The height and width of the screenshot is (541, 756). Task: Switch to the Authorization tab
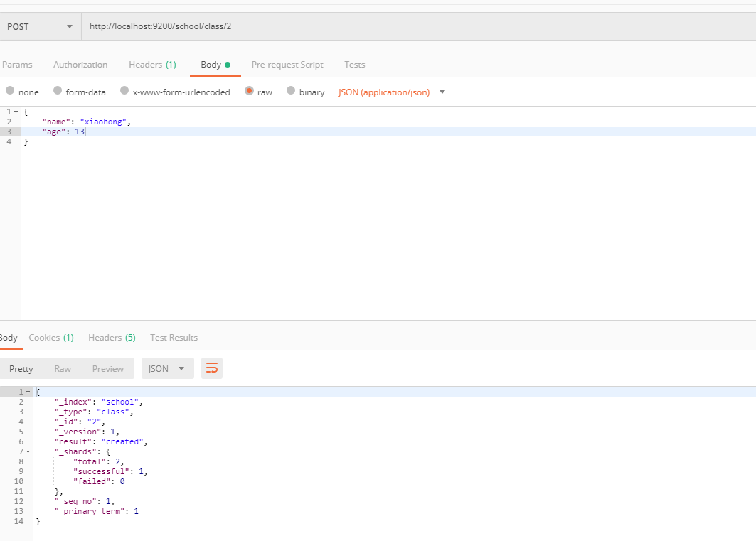(80, 65)
